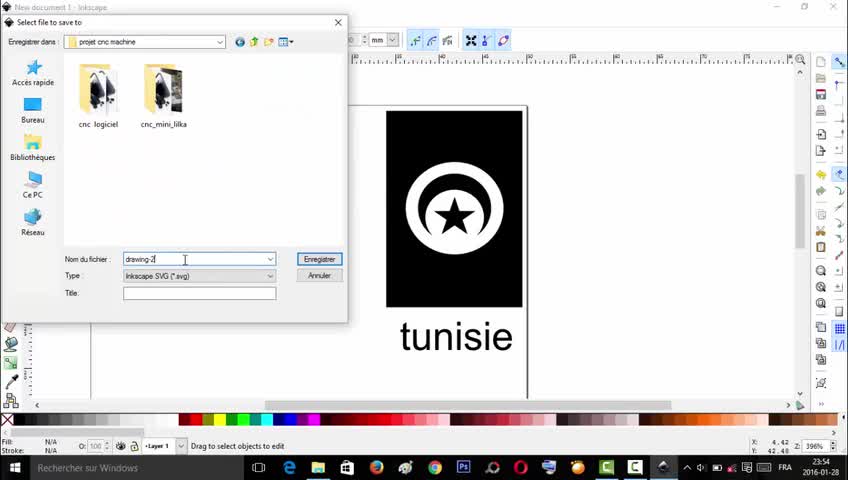Click the print document icon
848x480 pixels.
point(820,111)
